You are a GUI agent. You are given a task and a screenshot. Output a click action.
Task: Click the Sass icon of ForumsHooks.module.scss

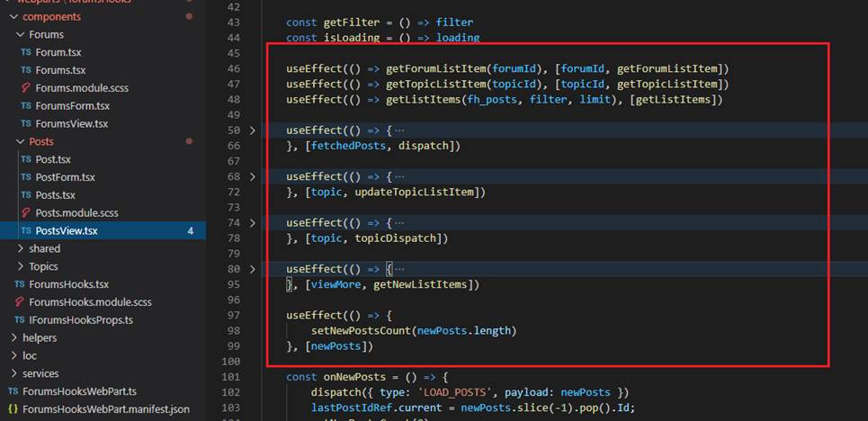(x=20, y=302)
